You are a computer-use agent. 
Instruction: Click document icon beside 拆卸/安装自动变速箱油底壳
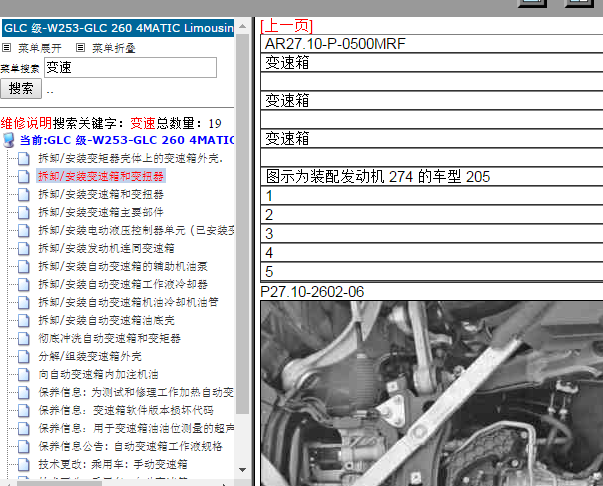coord(23,321)
